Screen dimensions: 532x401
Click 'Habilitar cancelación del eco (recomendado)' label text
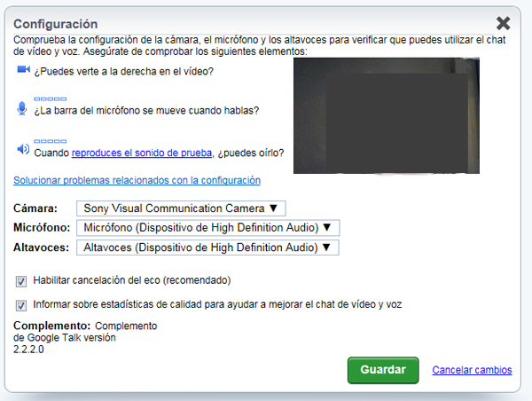click(132, 280)
